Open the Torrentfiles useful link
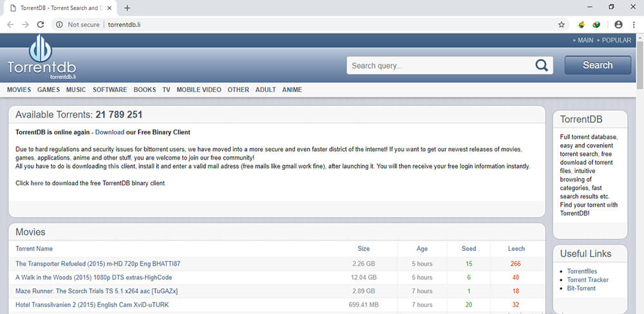Image resolution: width=644 pixels, height=314 pixels. click(x=582, y=272)
